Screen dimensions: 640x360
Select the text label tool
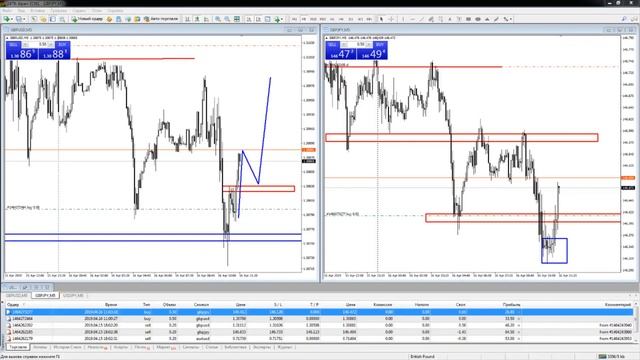459,19
